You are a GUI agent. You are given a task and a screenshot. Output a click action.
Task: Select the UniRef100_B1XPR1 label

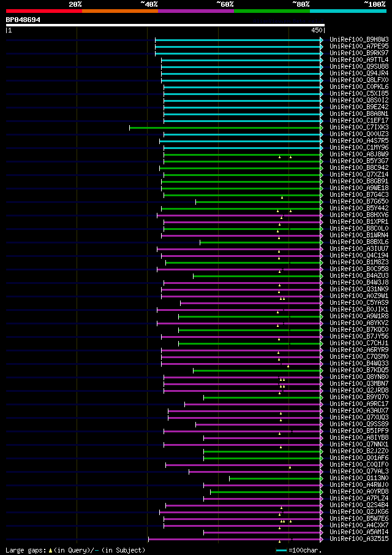click(359, 222)
